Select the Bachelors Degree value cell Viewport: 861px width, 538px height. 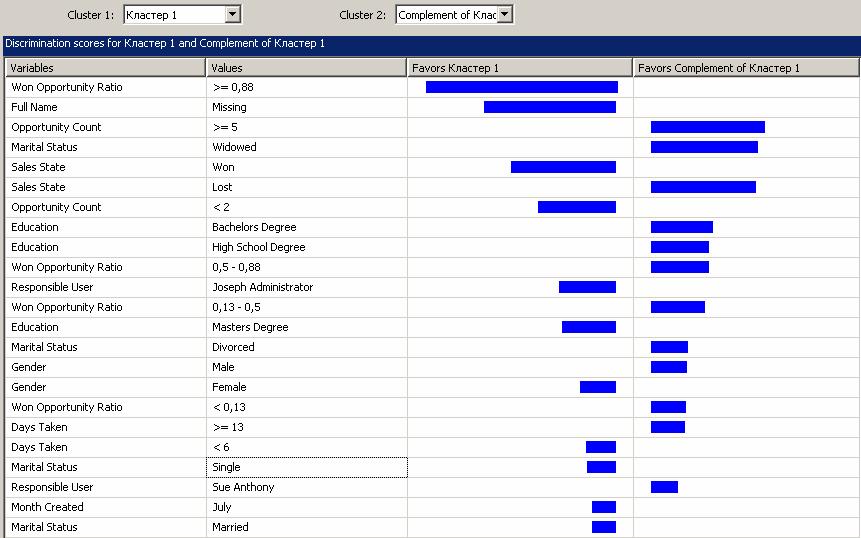(306, 227)
